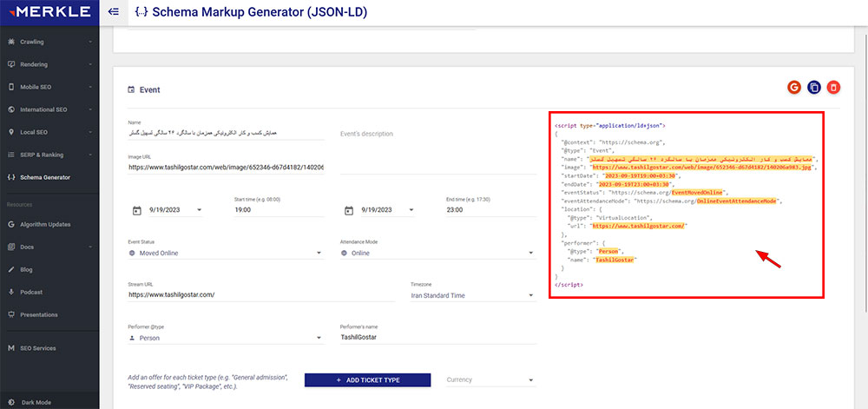
Task: Go to Algorithm Updates in sidebar
Action: [49, 225]
